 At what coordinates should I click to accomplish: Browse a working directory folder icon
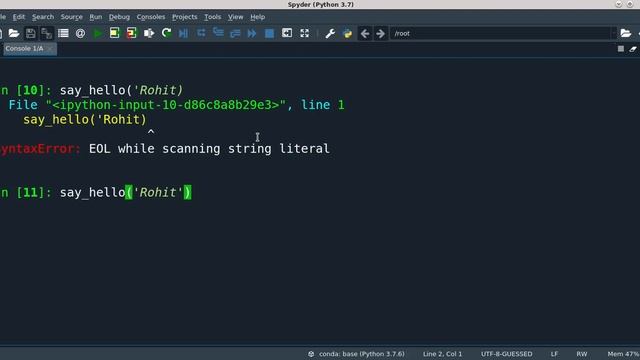point(626,33)
